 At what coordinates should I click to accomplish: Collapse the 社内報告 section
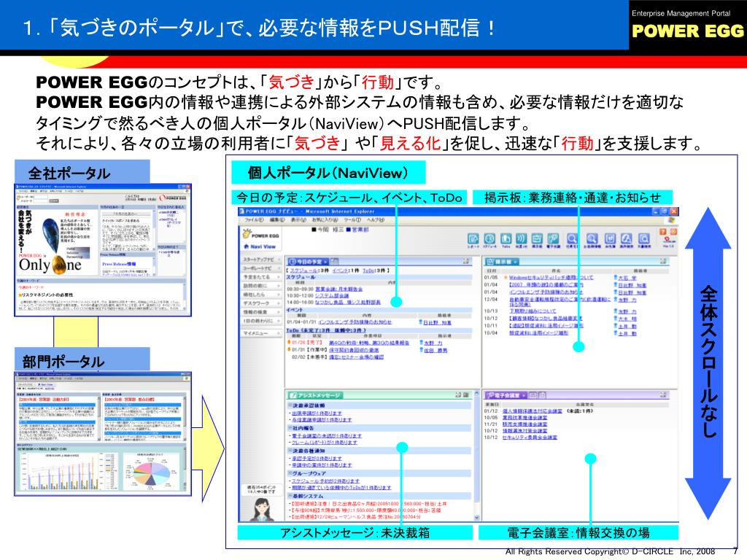tap(290, 428)
